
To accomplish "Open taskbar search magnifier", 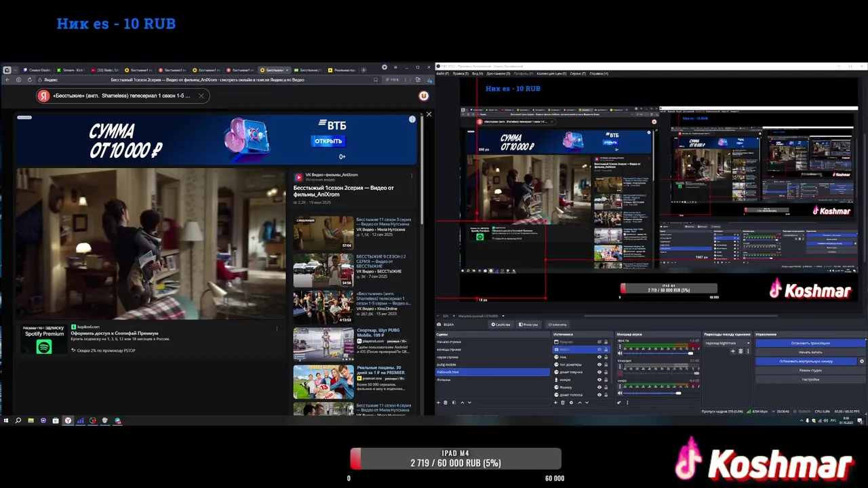I will 18,420.
